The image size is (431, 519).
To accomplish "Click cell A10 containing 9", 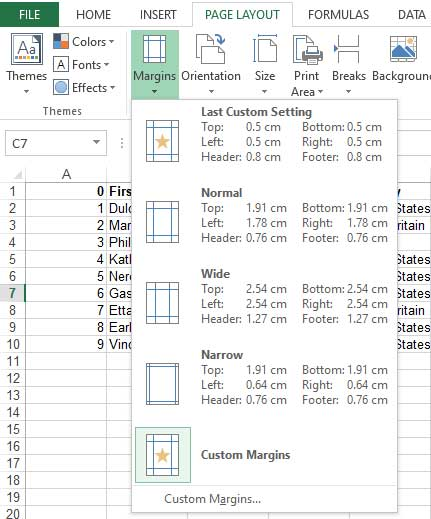I will 66,344.
